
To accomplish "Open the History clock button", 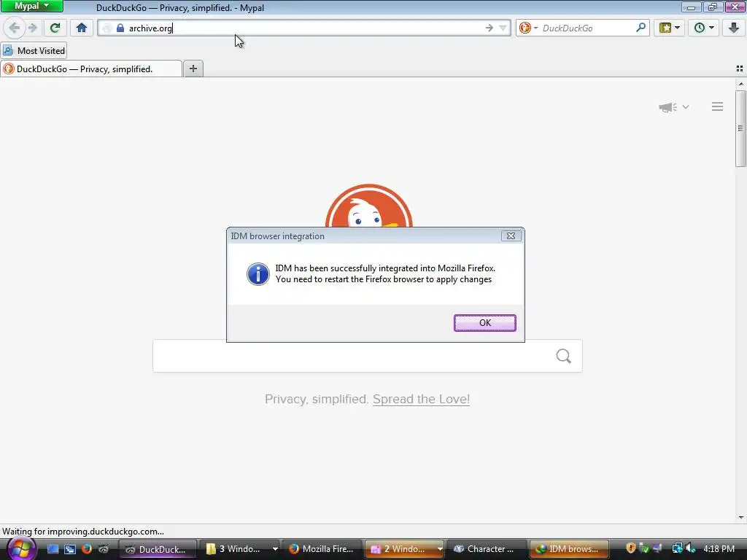I will click(699, 28).
